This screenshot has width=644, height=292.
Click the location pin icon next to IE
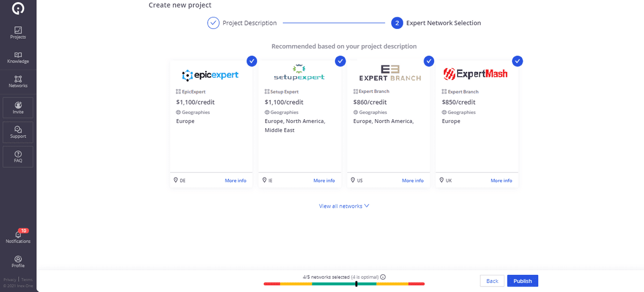click(264, 180)
